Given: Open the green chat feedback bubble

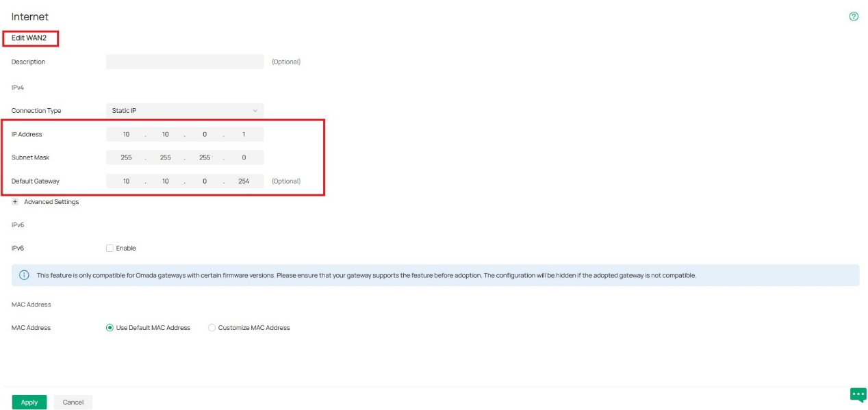Looking at the screenshot, I should 858,395.
